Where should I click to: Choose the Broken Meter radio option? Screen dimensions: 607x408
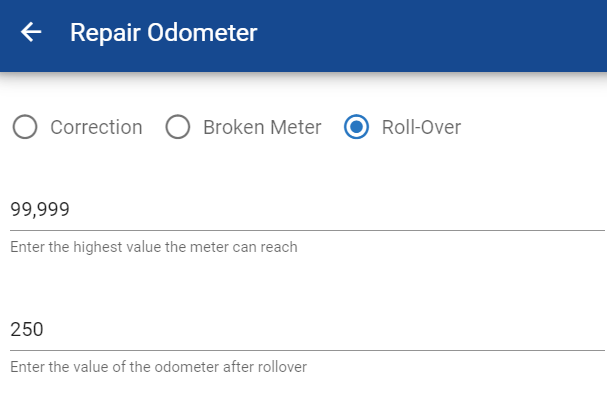178,127
